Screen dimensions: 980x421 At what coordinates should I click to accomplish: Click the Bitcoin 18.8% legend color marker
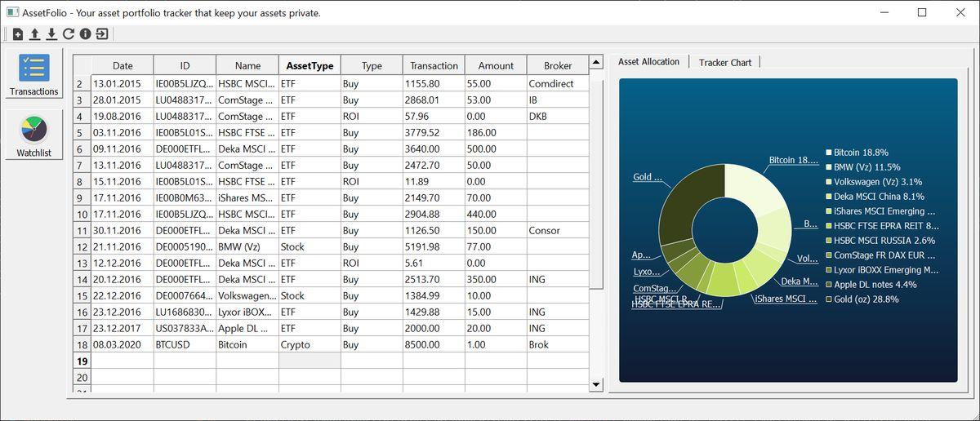[x=829, y=153]
